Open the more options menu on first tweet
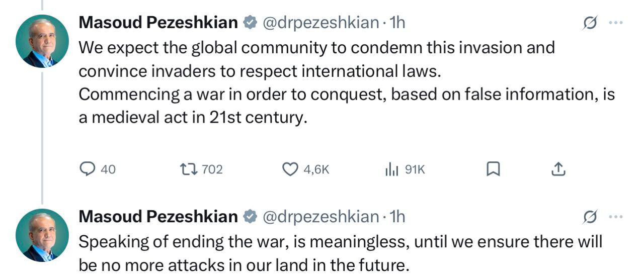The image size is (644, 276). (x=616, y=23)
